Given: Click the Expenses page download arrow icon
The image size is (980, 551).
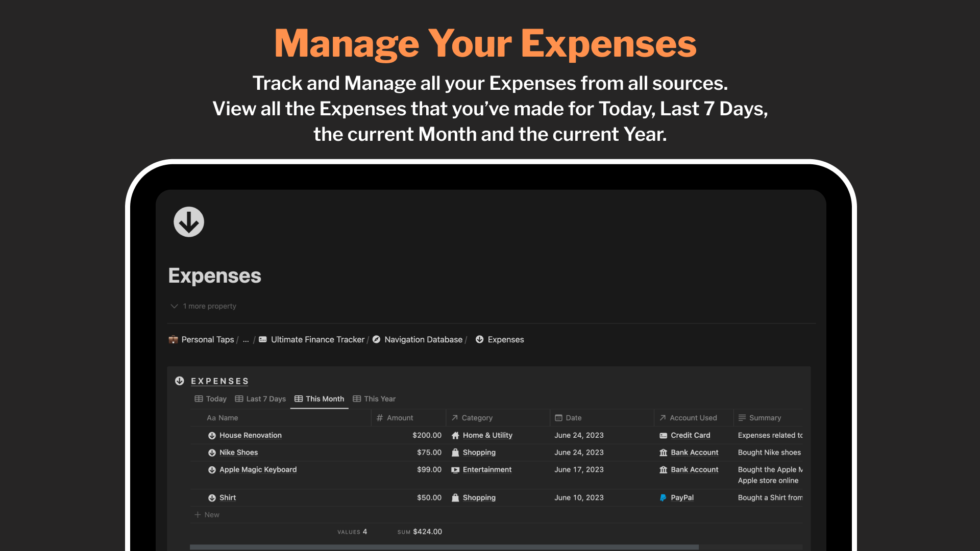Looking at the screenshot, I should 188,221.
